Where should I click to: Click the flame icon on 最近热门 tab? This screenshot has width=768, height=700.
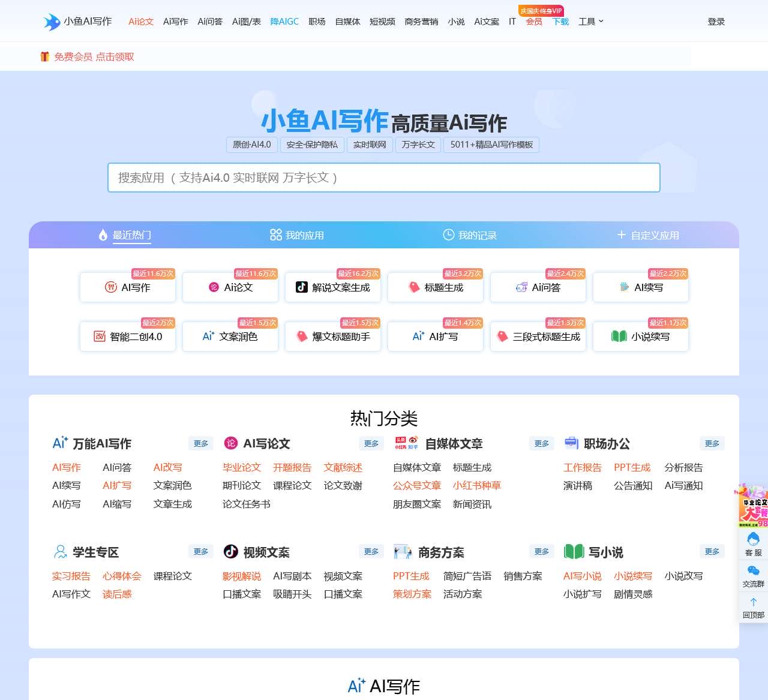pos(103,235)
